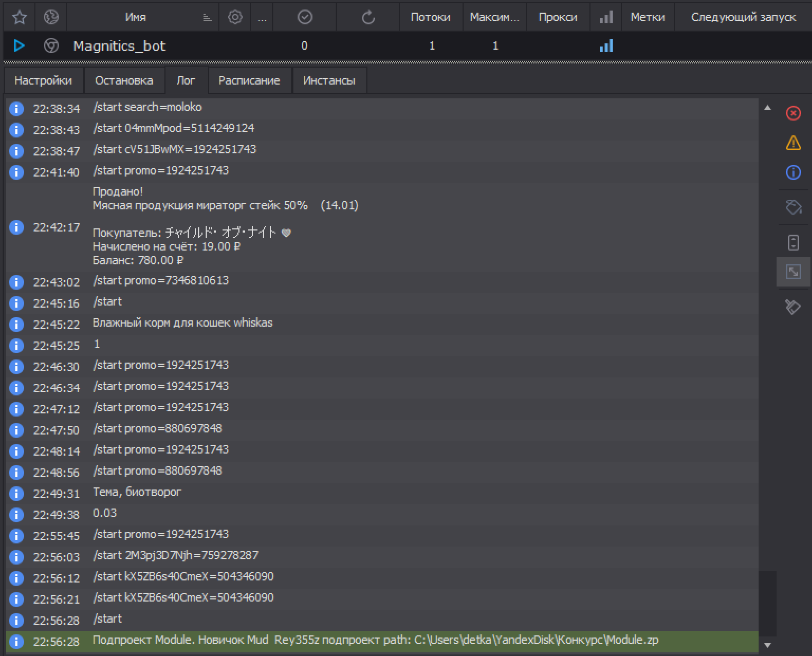Open the Расписание tab
This screenshot has width=812, height=656.
click(x=249, y=80)
